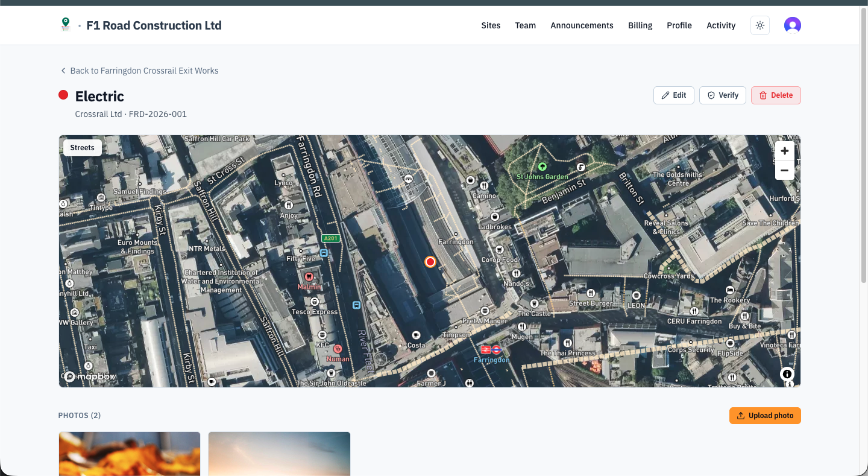This screenshot has width=868, height=476.
Task: Open the first photo thumbnail with orange tones
Action: pyautogui.click(x=130, y=454)
